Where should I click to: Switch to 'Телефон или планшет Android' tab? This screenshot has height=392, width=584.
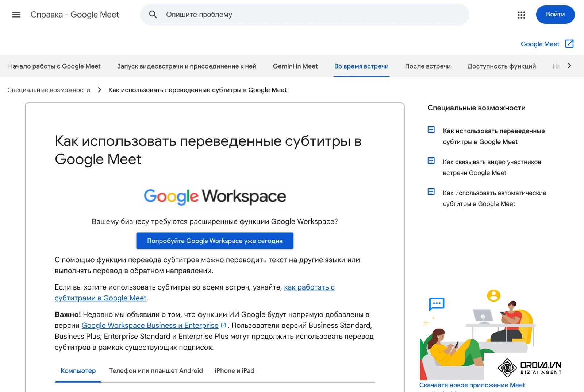(x=156, y=371)
